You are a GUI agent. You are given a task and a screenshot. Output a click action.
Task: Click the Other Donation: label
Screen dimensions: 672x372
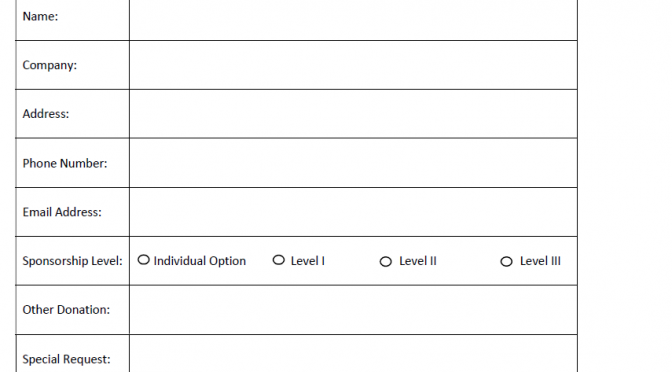[x=66, y=310]
